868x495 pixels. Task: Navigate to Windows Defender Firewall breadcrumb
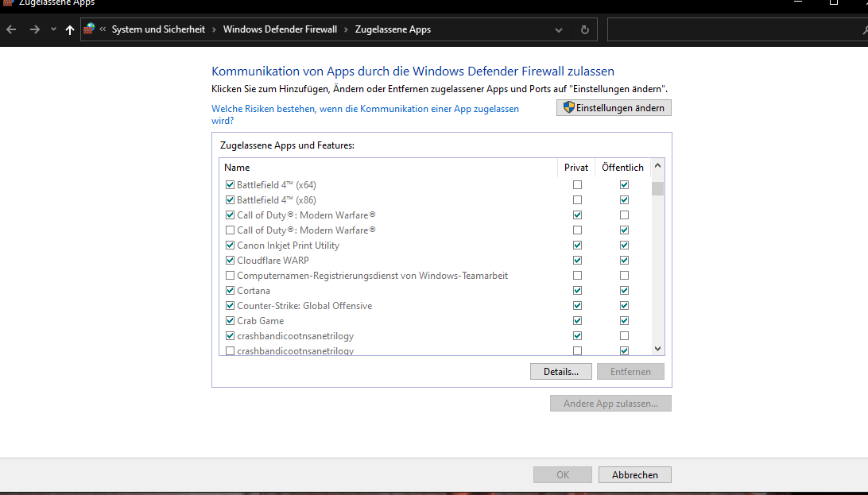[x=280, y=29]
